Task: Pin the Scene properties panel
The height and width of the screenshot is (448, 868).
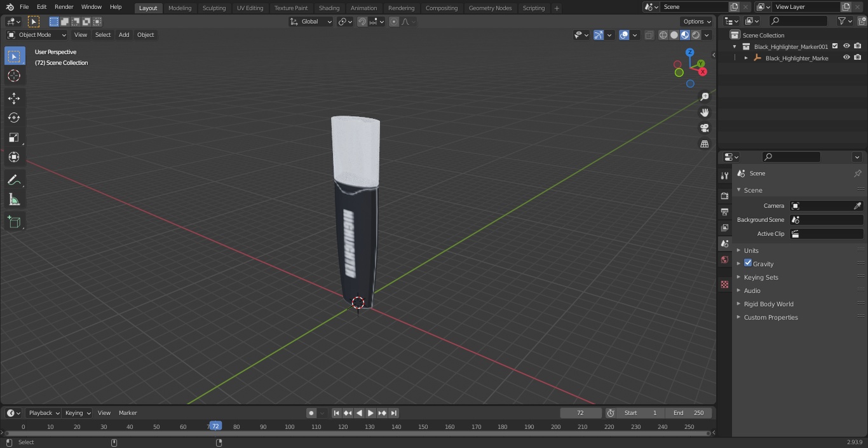Action: click(x=857, y=173)
